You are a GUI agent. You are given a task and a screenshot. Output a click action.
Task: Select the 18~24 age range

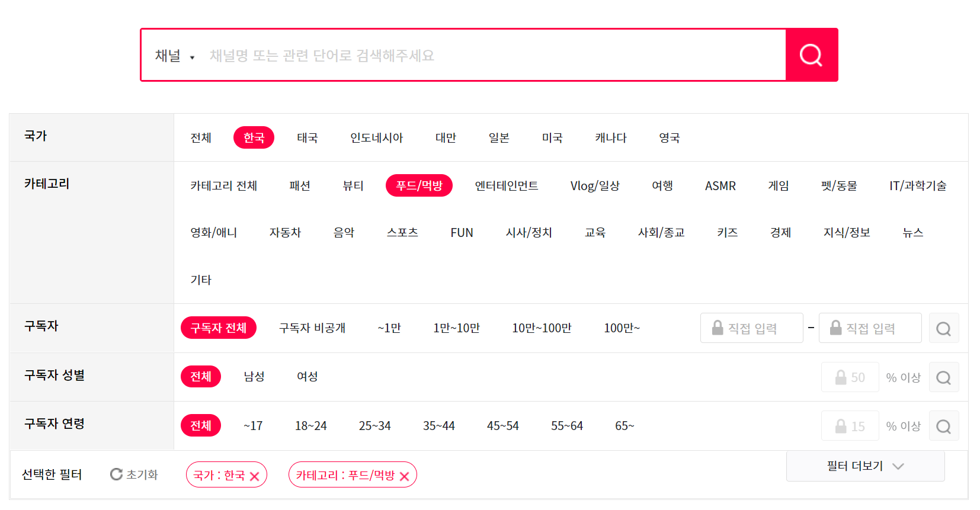click(311, 425)
